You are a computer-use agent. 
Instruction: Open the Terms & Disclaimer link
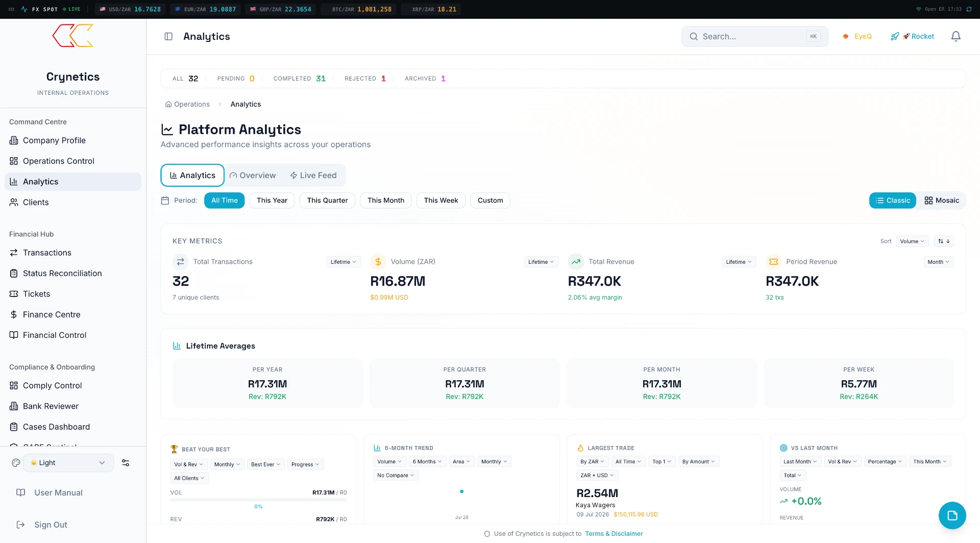click(x=614, y=534)
